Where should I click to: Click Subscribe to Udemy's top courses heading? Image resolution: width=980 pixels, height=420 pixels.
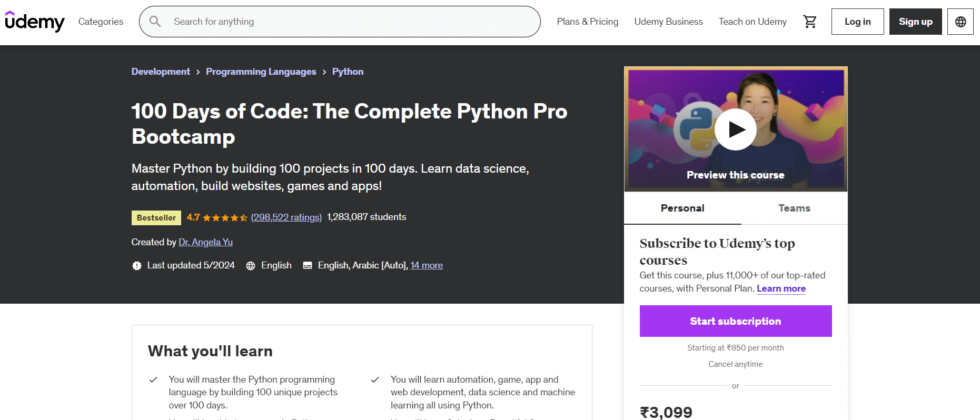pos(717,252)
